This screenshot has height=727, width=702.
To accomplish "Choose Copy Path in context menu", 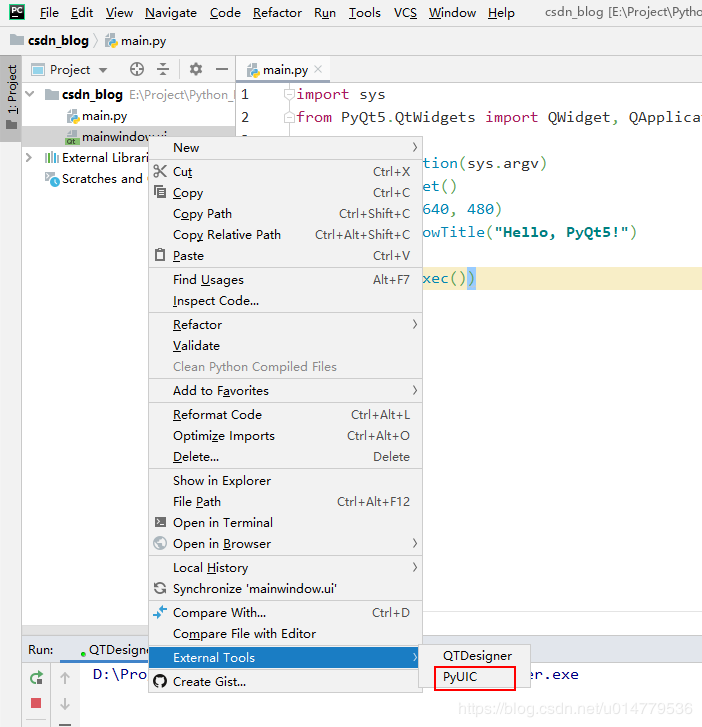I will [x=285, y=214].
